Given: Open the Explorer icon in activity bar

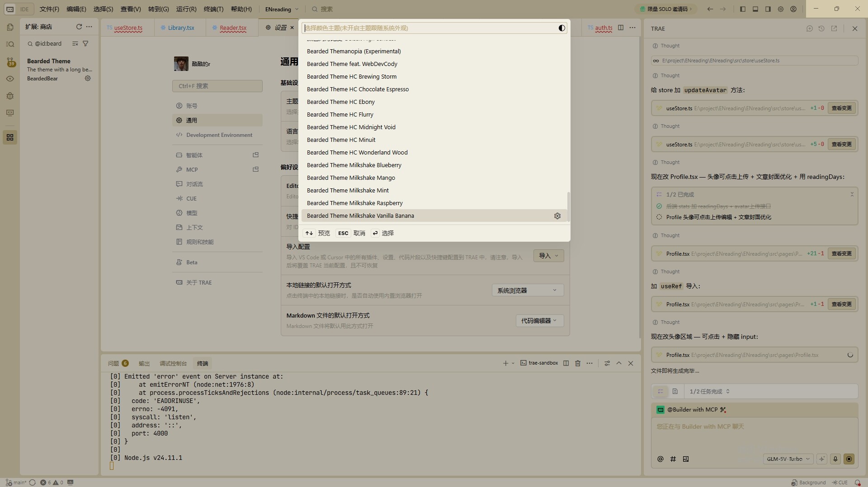Looking at the screenshot, I should click(x=10, y=27).
